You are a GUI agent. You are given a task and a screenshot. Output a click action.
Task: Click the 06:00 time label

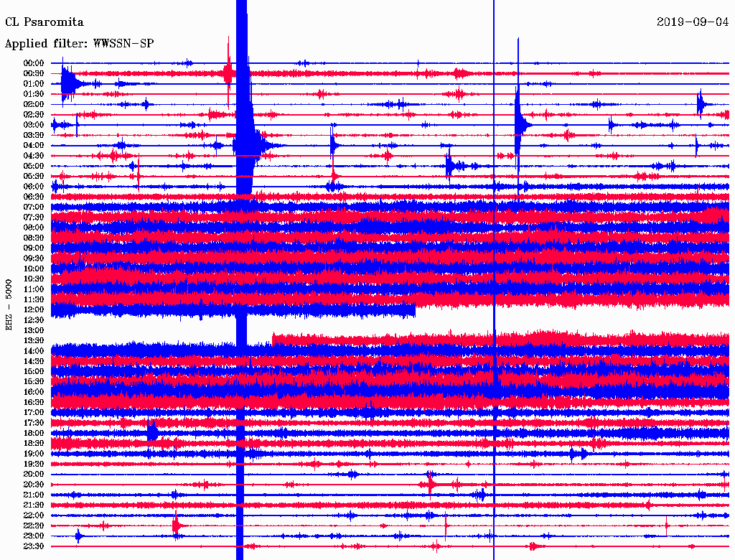click(x=34, y=187)
